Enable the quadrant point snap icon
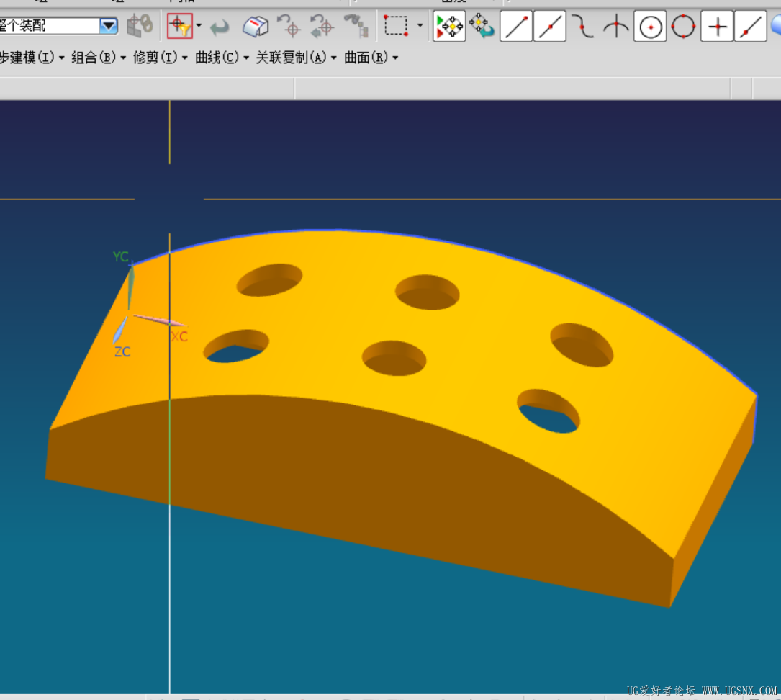This screenshot has width=781, height=700. (x=683, y=27)
